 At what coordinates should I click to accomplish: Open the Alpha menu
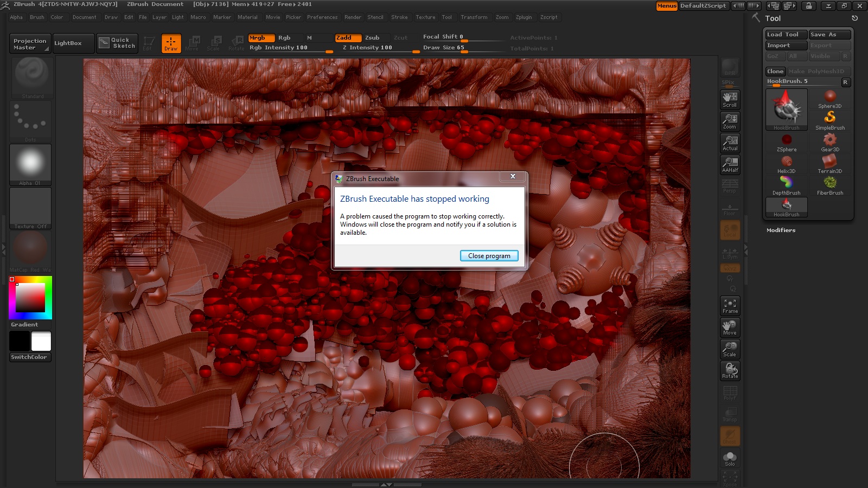coord(16,17)
